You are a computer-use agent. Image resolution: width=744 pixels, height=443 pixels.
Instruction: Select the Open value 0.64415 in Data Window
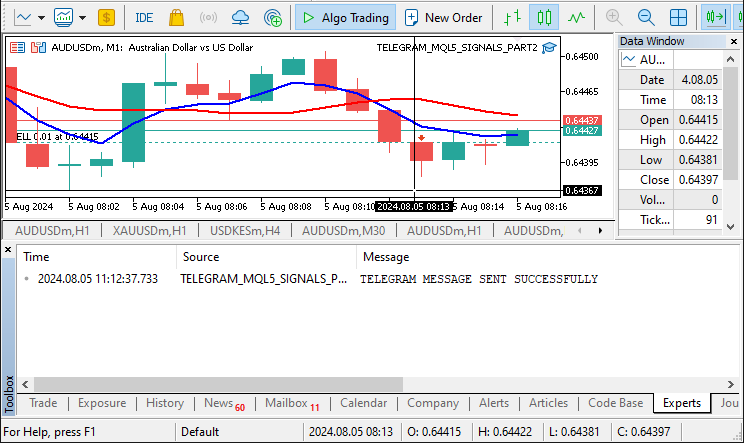pyautogui.click(x=698, y=120)
